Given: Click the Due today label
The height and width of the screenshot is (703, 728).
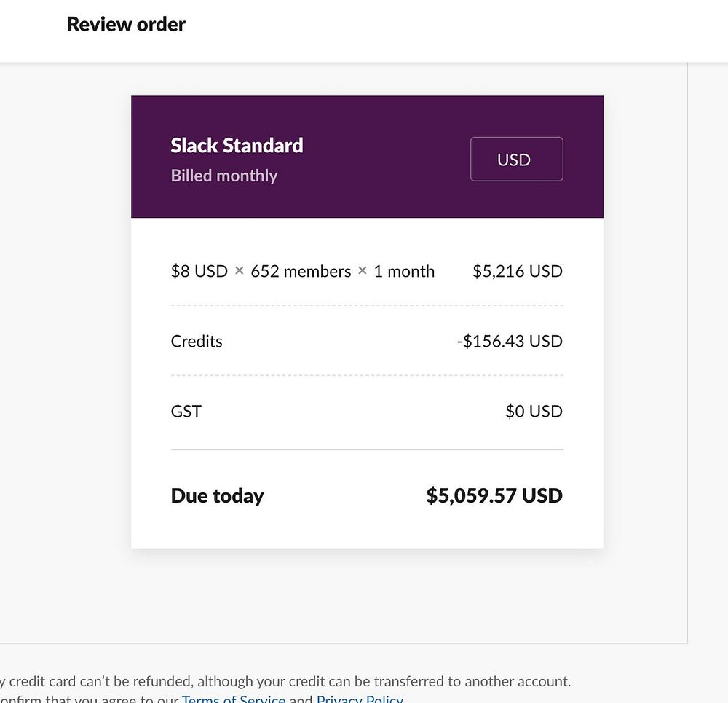Looking at the screenshot, I should coord(217,496).
